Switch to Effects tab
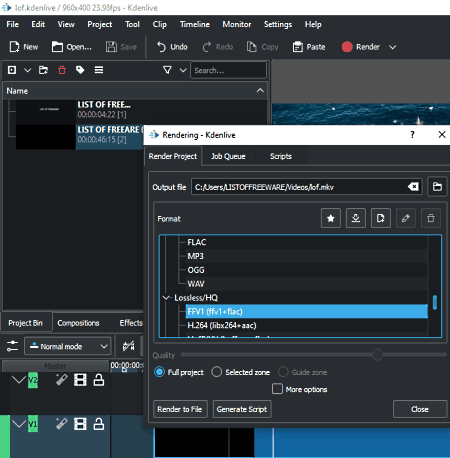The height and width of the screenshot is (458, 450). pyautogui.click(x=131, y=323)
